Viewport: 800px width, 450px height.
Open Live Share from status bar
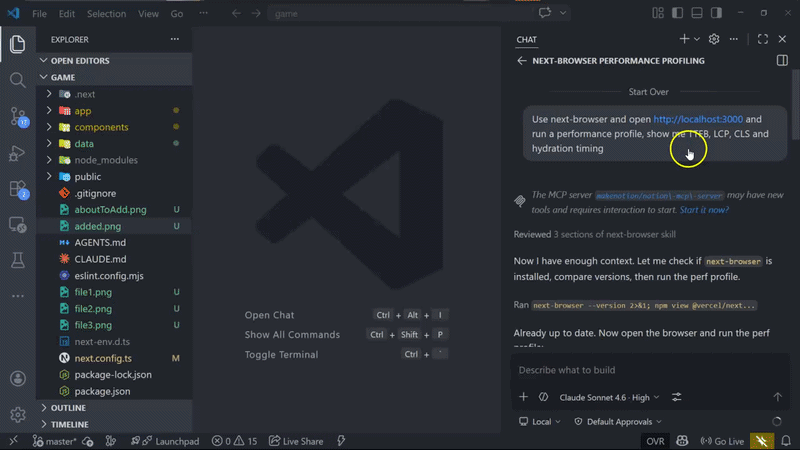296,441
